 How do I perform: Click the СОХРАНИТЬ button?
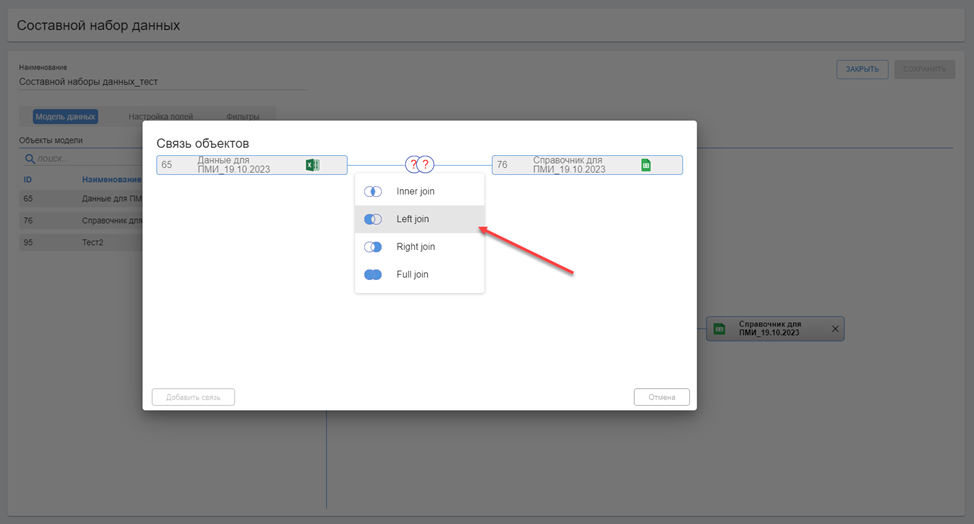click(x=924, y=69)
